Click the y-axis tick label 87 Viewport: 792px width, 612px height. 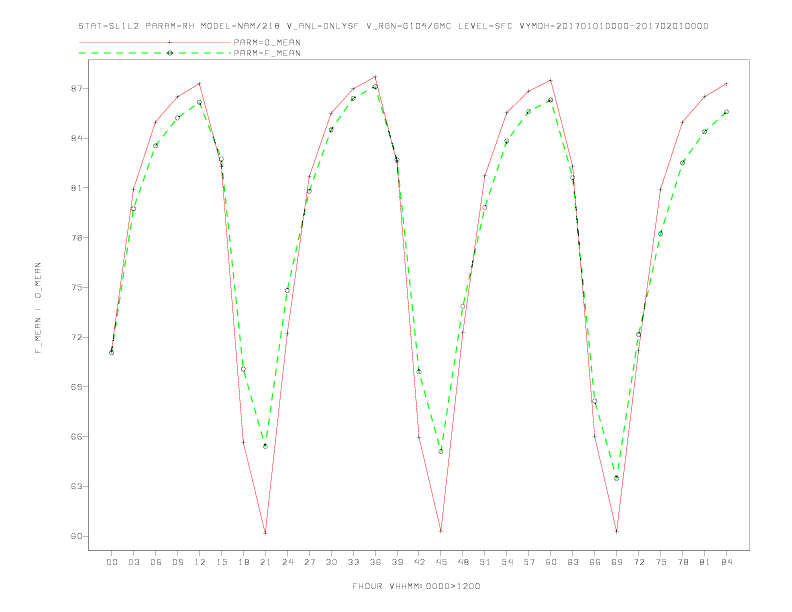click(77, 88)
